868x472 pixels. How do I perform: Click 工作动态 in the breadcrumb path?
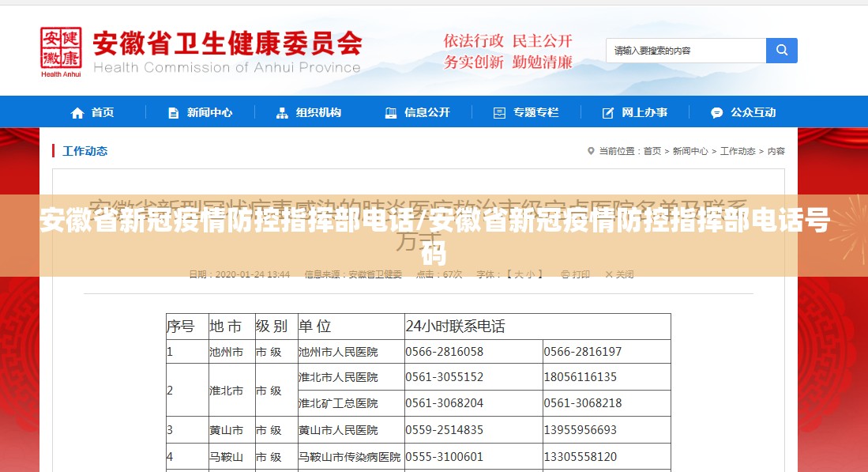click(x=737, y=151)
